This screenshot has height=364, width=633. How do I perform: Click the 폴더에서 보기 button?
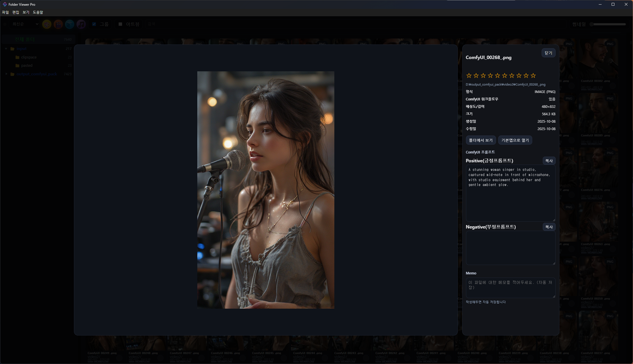[x=481, y=140]
